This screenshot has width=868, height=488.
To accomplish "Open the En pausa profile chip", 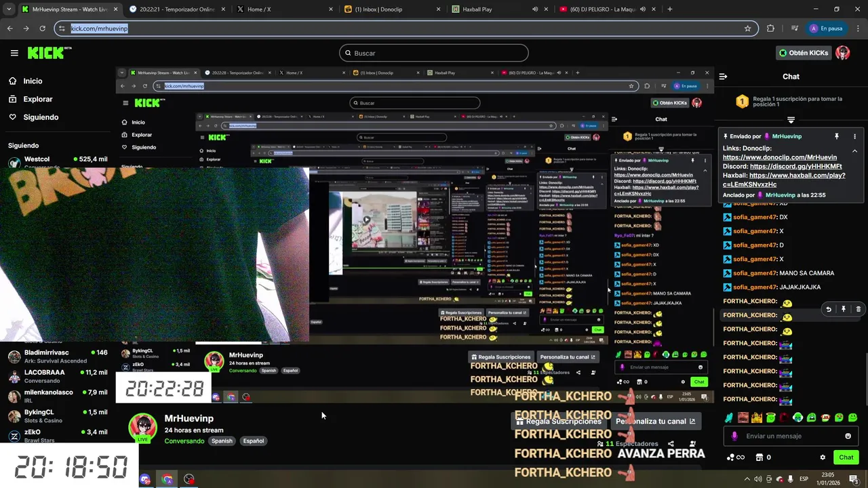I will coord(826,28).
